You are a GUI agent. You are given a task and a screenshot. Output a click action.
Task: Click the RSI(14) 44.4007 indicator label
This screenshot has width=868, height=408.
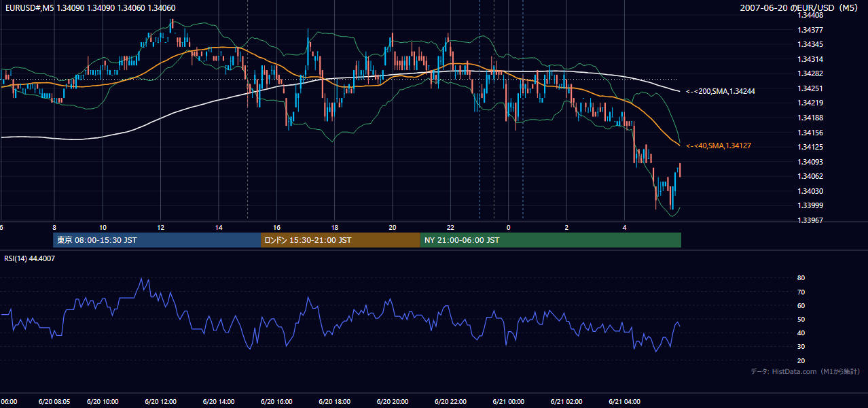pos(30,258)
